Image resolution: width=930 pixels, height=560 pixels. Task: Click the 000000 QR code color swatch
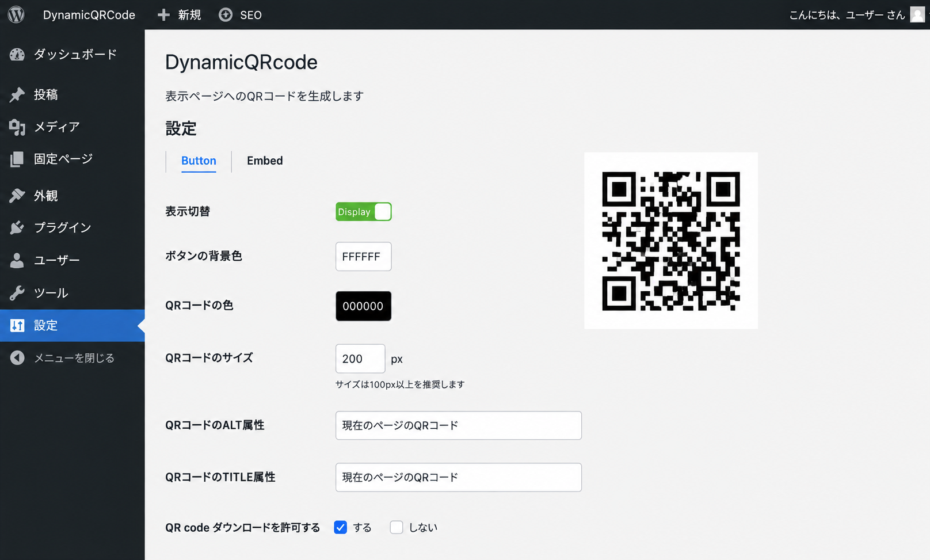(364, 306)
